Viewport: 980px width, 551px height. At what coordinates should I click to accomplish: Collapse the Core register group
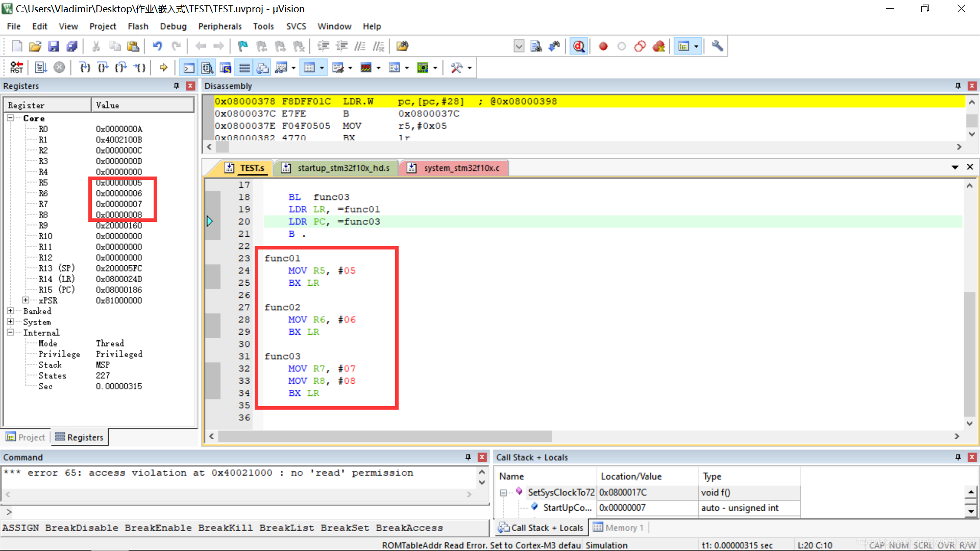click(x=10, y=118)
